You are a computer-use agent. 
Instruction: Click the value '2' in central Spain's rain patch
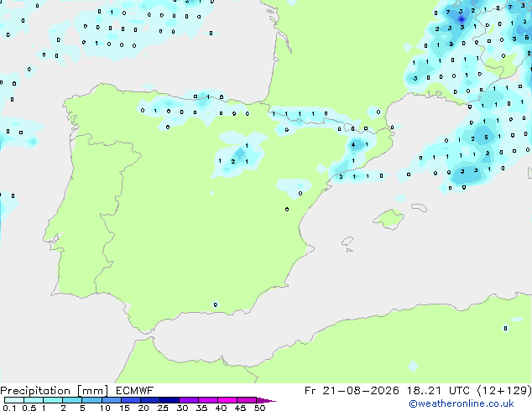click(x=233, y=161)
